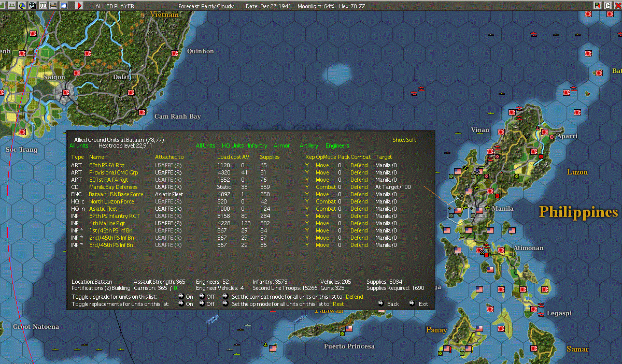
Task: Sort list by Name column header
Action: (x=96, y=157)
